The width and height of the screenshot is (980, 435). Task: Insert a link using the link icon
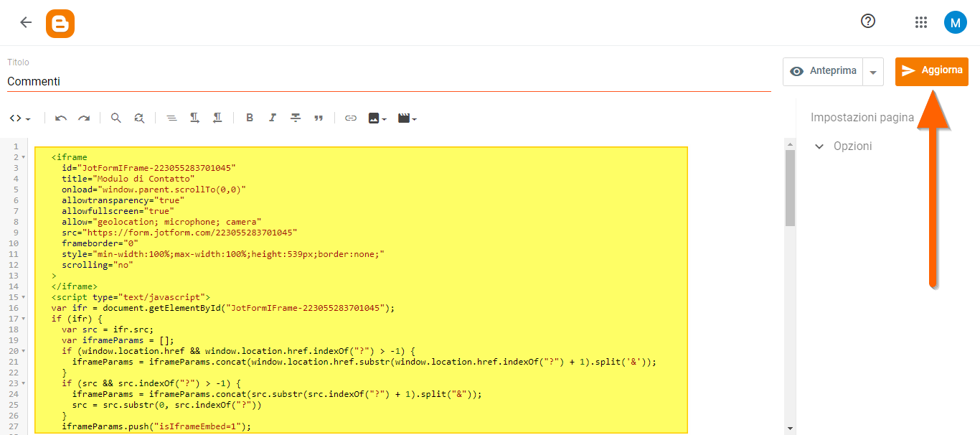click(x=351, y=117)
